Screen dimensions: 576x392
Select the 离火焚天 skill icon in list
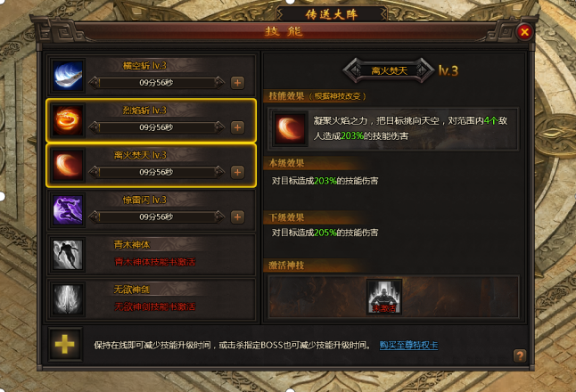point(68,165)
